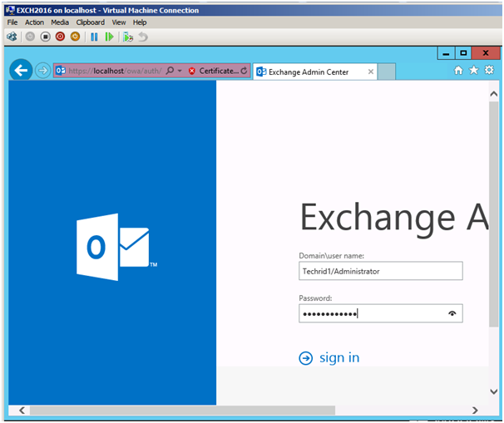Open the Media menu
The width and height of the screenshot is (504, 423).
(60, 22)
